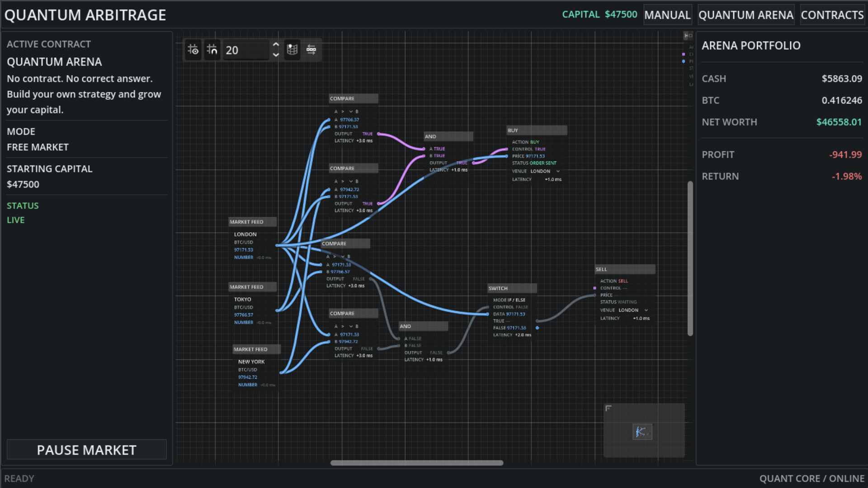Viewport: 868px width, 488px height.
Task: Click the SELL node header
Action: (x=625, y=269)
